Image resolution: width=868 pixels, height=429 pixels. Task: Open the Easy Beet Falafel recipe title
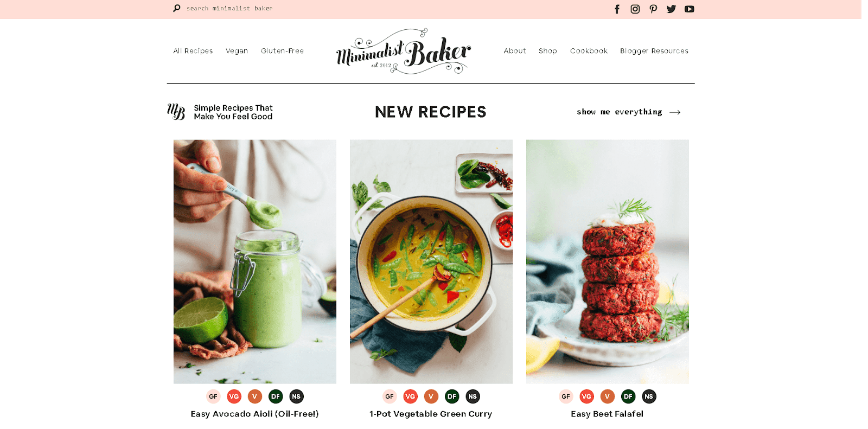(x=607, y=414)
